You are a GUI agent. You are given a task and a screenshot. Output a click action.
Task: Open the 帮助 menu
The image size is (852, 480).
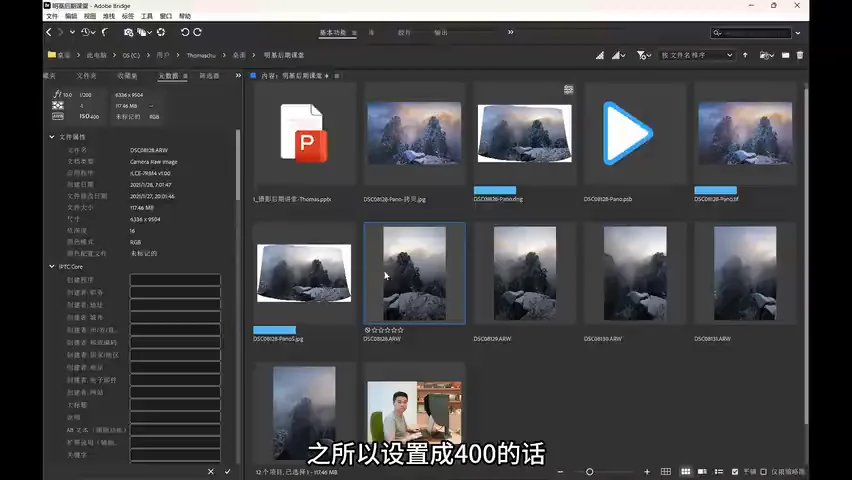click(185, 16)
